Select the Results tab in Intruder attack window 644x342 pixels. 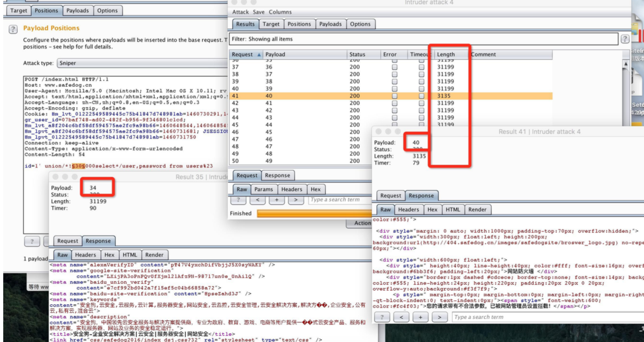click(245, 24)
